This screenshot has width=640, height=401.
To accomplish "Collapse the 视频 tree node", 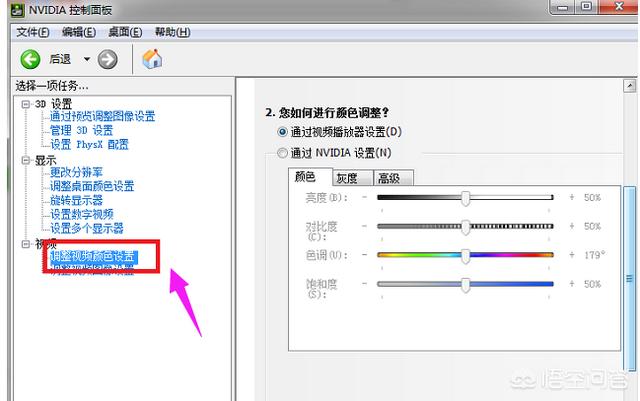I will click(26, 244).
